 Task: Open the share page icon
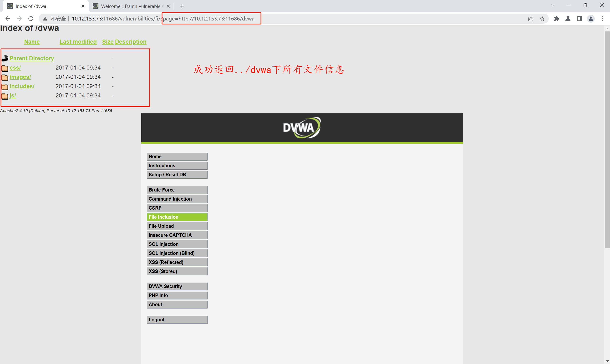(530, 19)
